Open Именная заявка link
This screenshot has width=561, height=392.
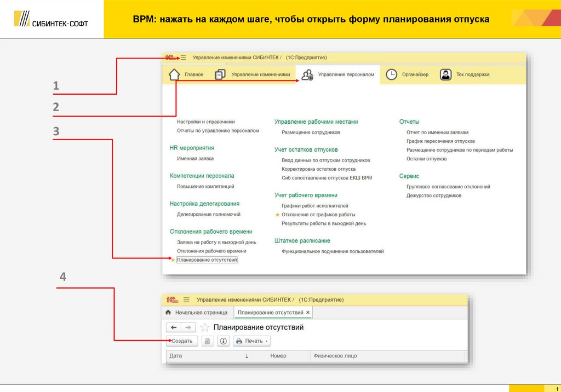[x=196, y=158]
